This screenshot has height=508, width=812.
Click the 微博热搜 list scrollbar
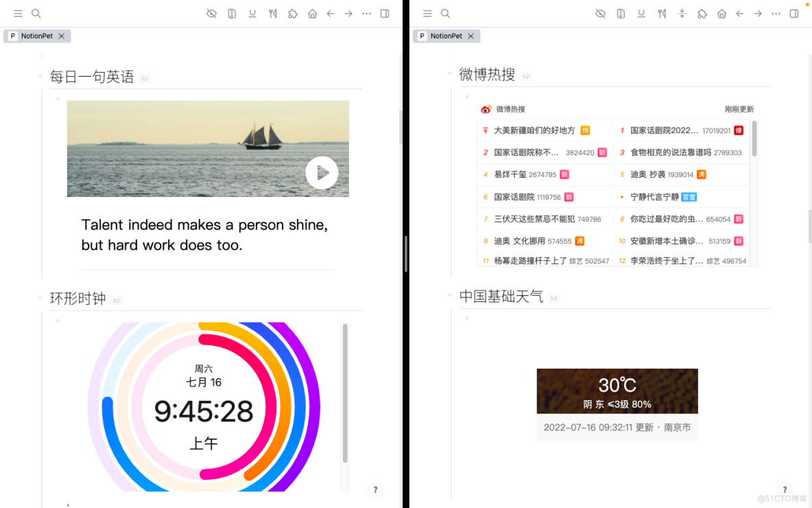click(754, 139)
